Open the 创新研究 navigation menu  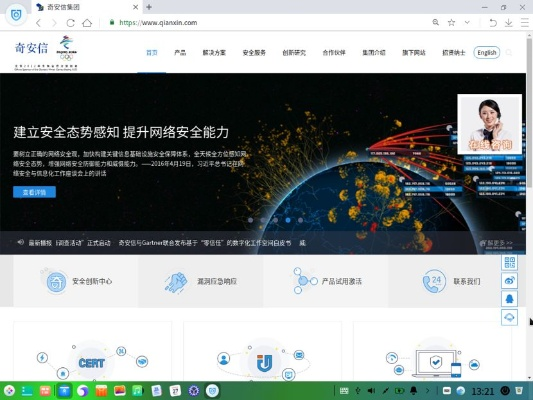[294, 53]
